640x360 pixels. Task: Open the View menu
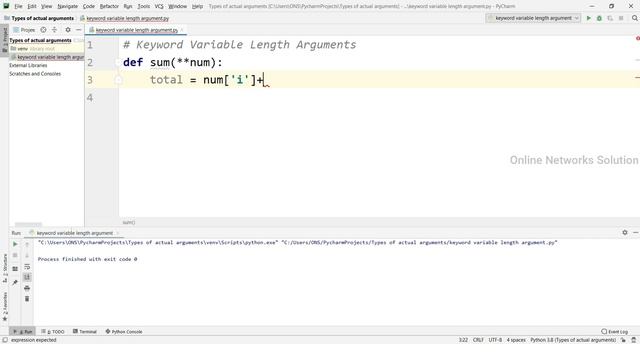(47, 7)
